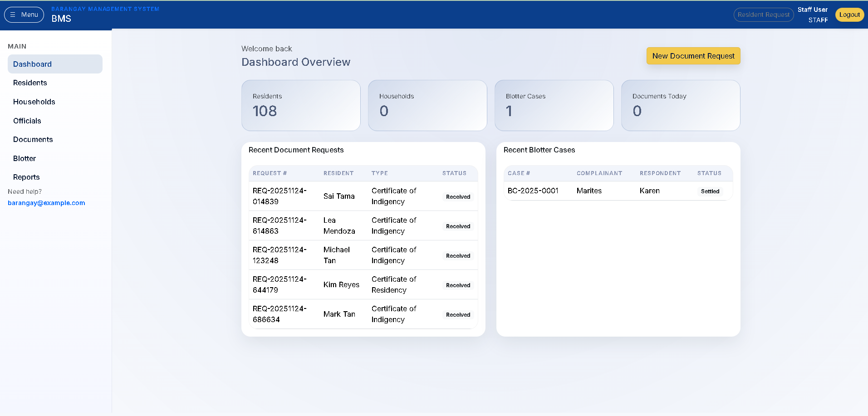Email barangay@example.com support link

(x=46, y=203)
